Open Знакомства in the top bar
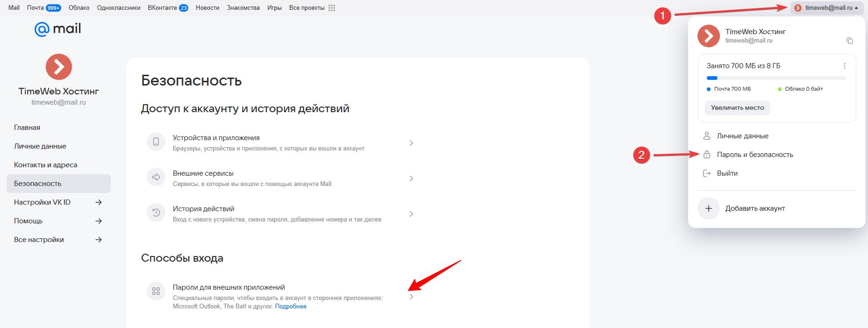868x328 pixels. coord(243,8)
